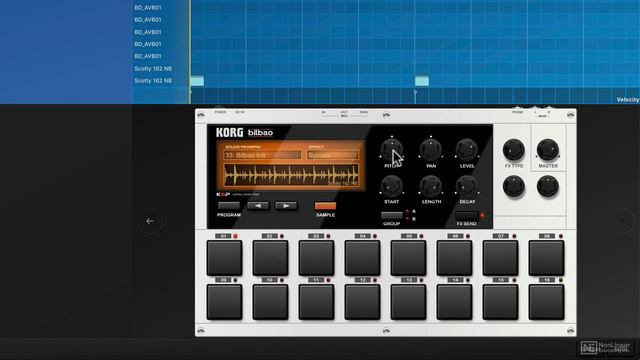Click the PAN knob

[431, 150]
